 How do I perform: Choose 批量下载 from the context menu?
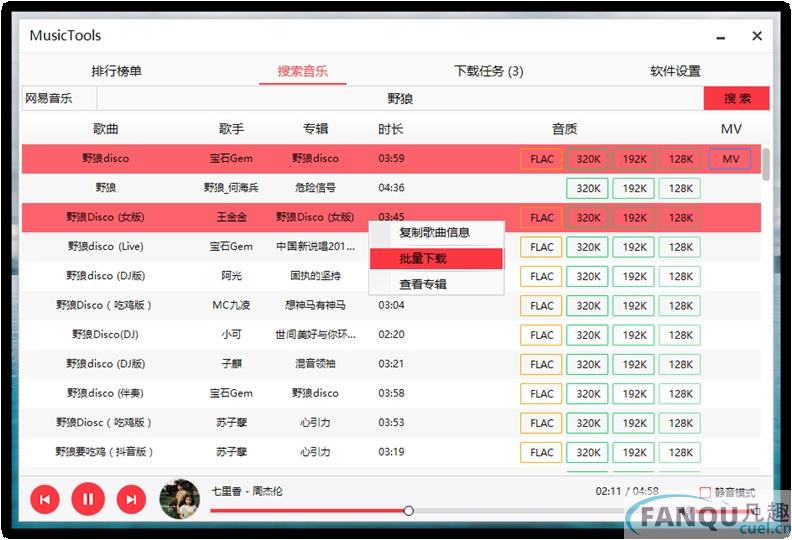(435, 258)
